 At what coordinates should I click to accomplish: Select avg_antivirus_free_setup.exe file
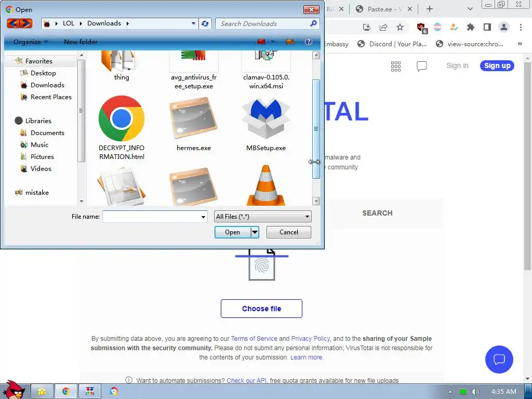pos(194,71)
